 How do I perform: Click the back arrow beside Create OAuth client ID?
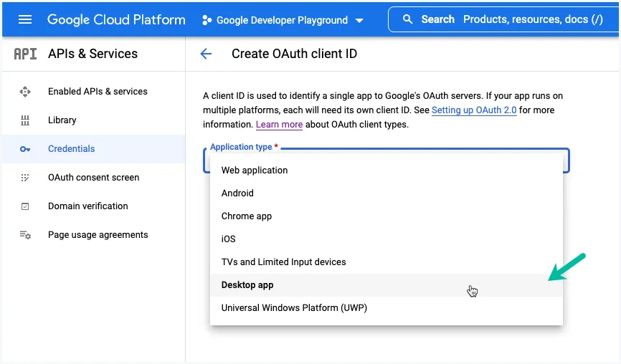(x=206, y=54)
